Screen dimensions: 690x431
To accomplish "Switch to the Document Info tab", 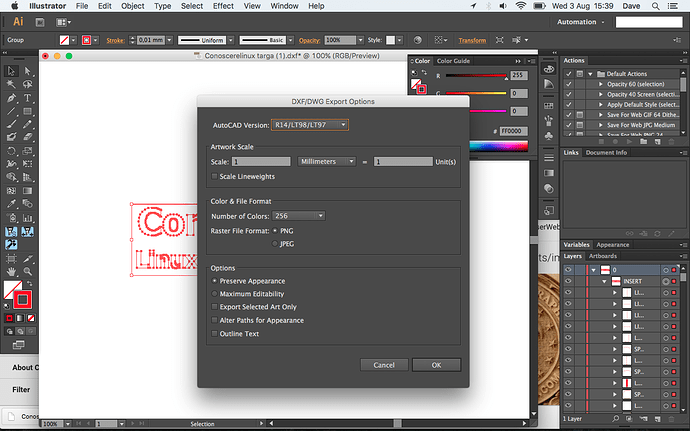I will (x=606, y=153).
